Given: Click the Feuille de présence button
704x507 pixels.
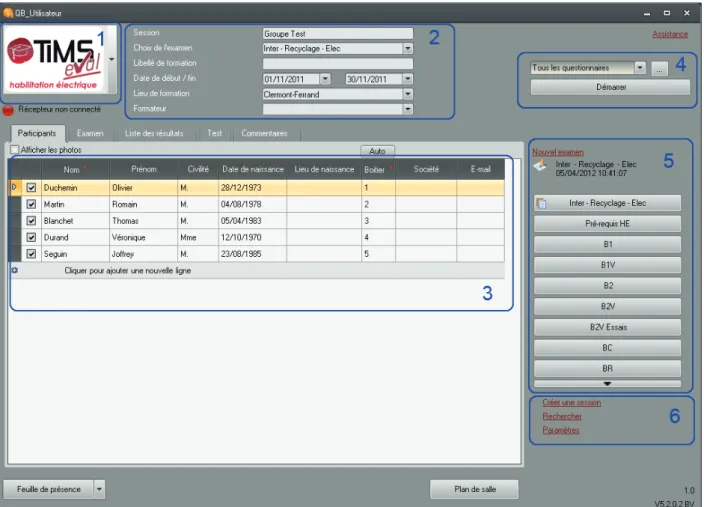Looking at the screenshot, I should coord(48,489).
